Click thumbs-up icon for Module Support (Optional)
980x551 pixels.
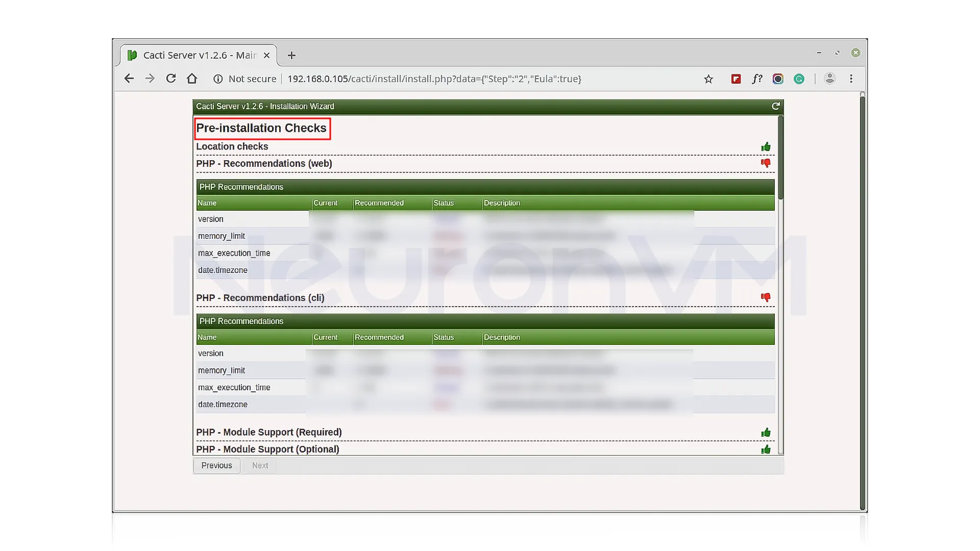coord(766,449)
